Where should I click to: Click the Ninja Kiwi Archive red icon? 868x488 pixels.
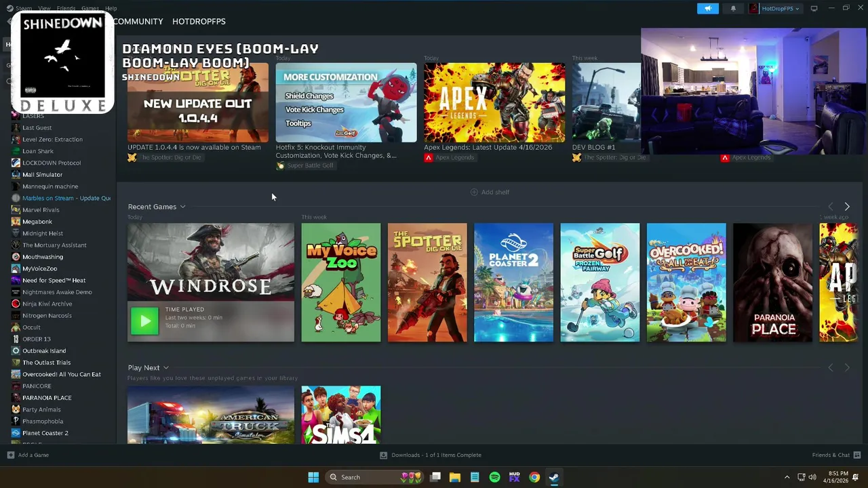16,304
